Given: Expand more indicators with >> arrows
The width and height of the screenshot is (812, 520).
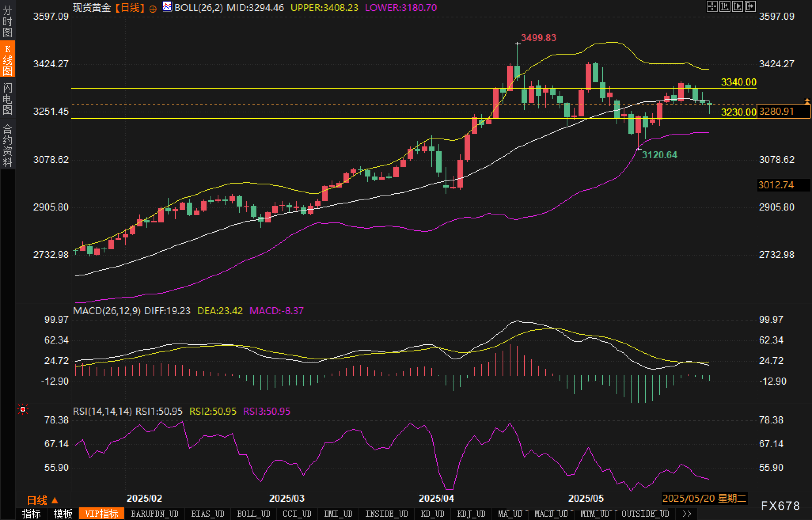Looking at the screenshot, I should tap(687, 514).
